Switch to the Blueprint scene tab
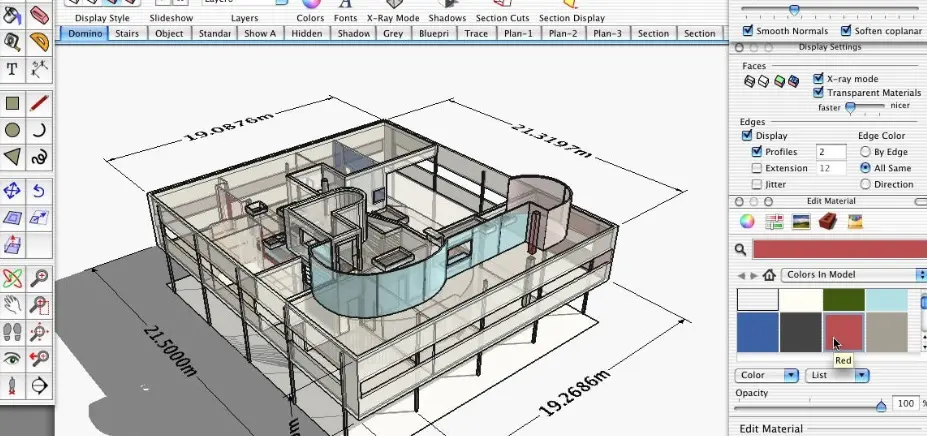 pos(434,34)
